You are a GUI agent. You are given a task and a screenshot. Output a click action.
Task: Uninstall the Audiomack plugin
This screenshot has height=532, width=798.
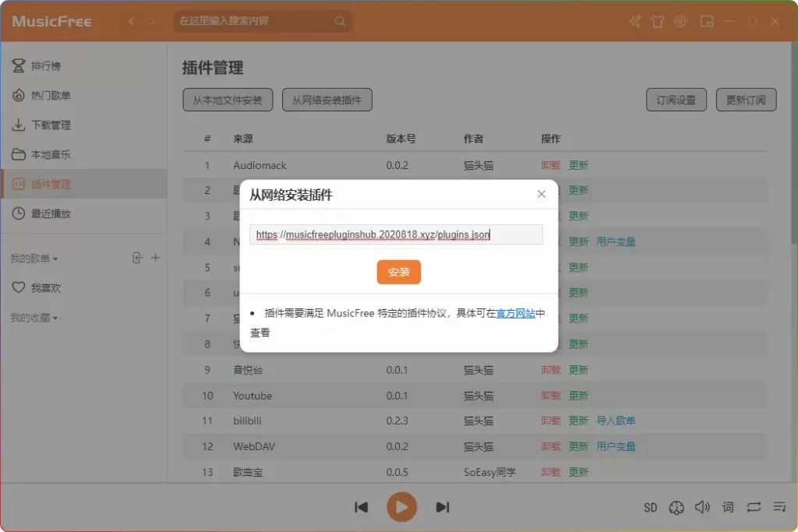pos(551,165)
